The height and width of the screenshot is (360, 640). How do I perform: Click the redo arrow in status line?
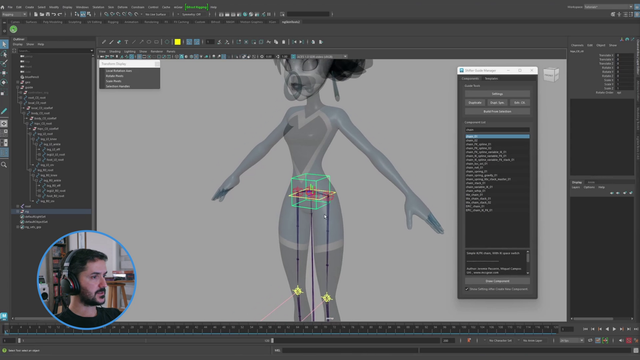[x=60, y=14]
